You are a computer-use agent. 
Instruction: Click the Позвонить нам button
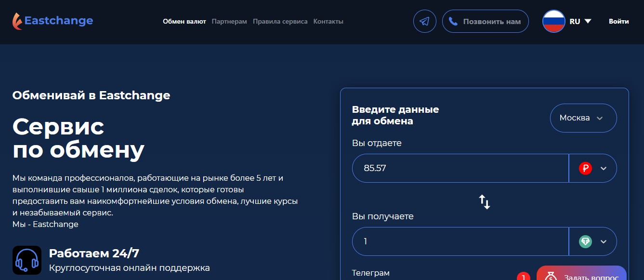point(486,22)
